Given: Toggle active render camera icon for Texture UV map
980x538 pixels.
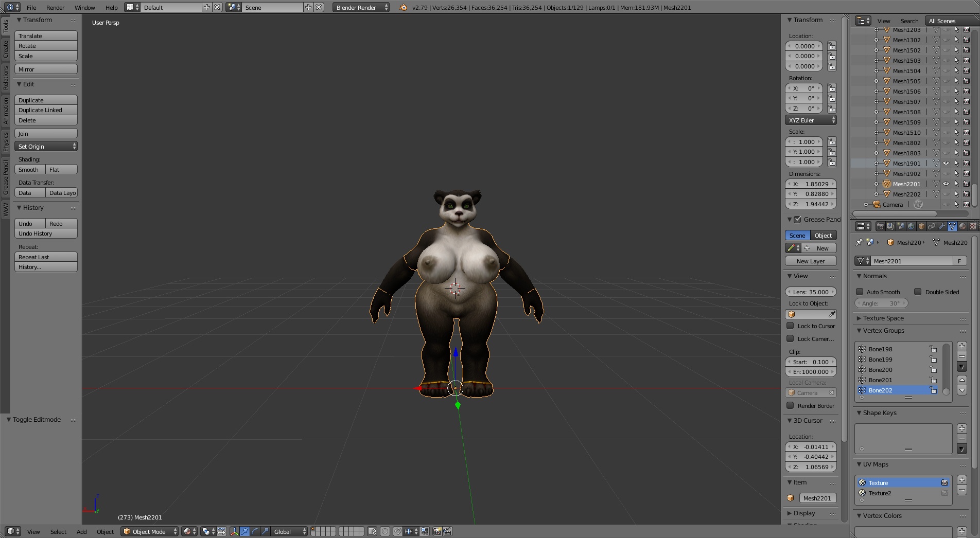Looking at the screenshot, I should click(944, 482).
